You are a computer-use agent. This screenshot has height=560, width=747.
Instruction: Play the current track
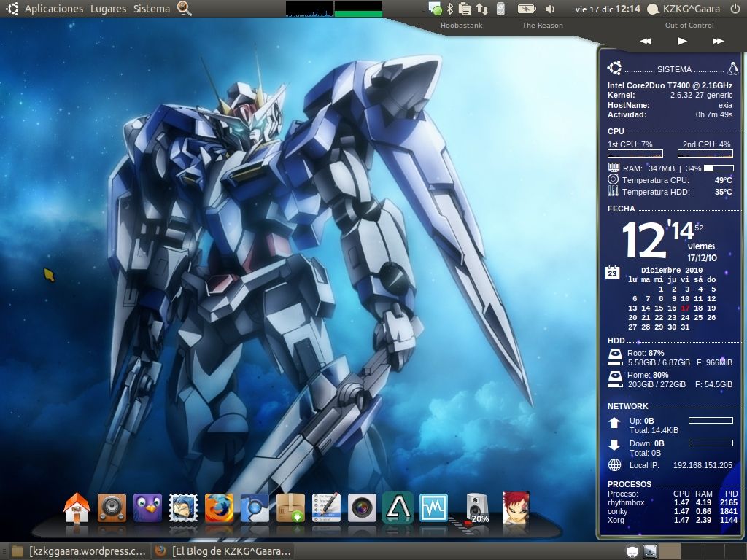[682, 41]
